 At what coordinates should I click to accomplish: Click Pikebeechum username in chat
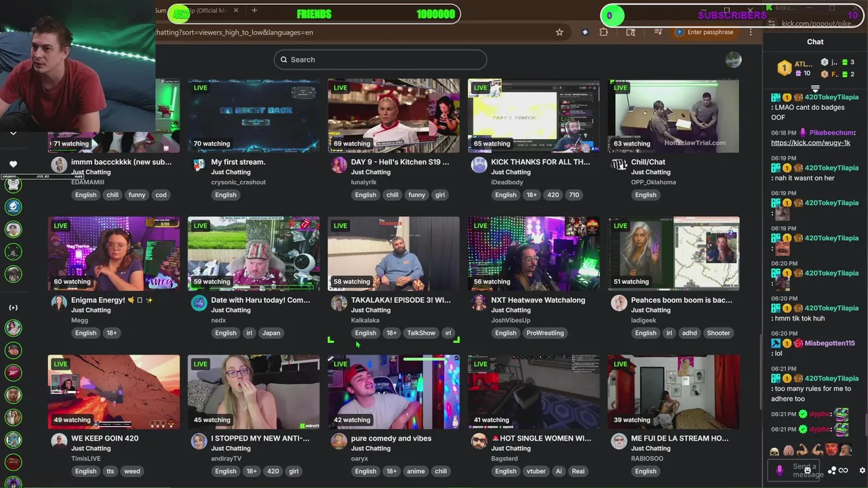831,133
